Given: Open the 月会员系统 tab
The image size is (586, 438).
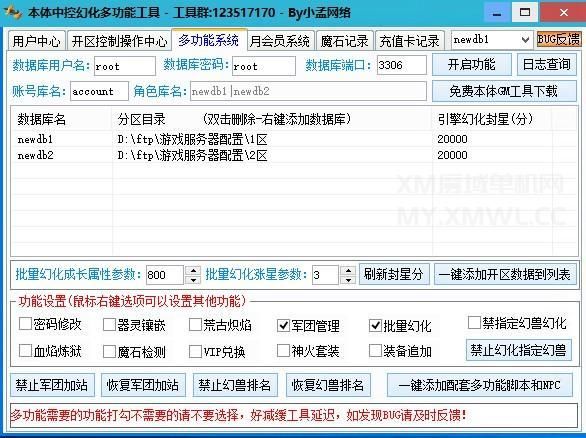Looking at the screenshot, I should [280, 41].
